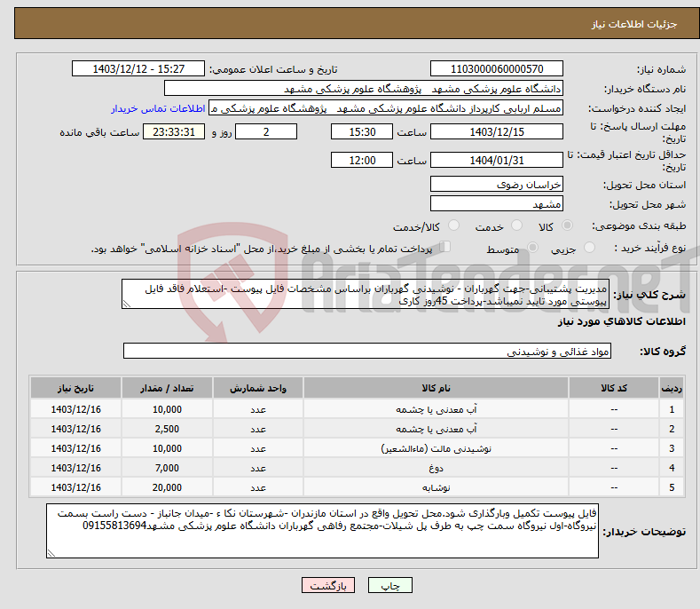This screenshot has width=700, height=609.
Task: Click the delivery province field خراسان رضوی
Action: (497, 184)
